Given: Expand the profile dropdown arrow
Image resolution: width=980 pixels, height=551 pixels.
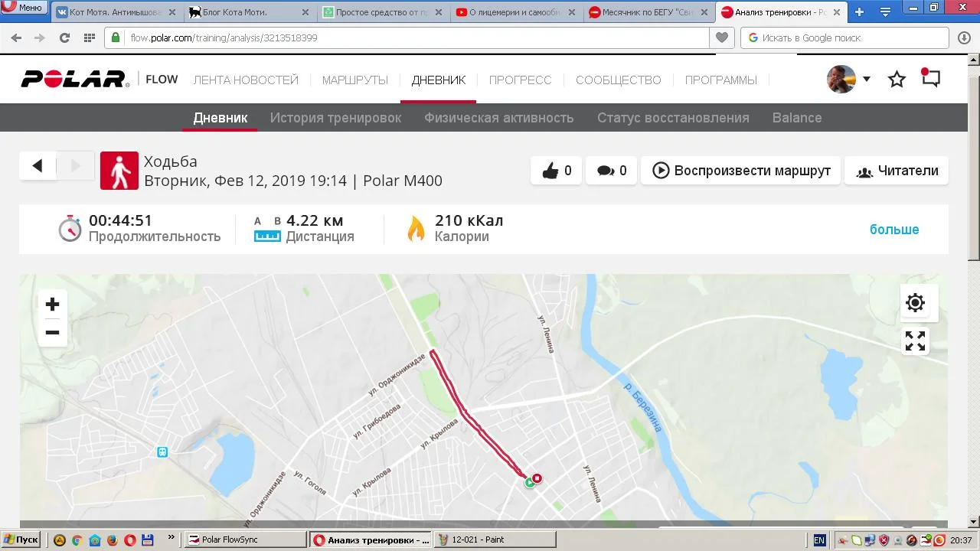Looking at the screenshot, I should [867, 79].
